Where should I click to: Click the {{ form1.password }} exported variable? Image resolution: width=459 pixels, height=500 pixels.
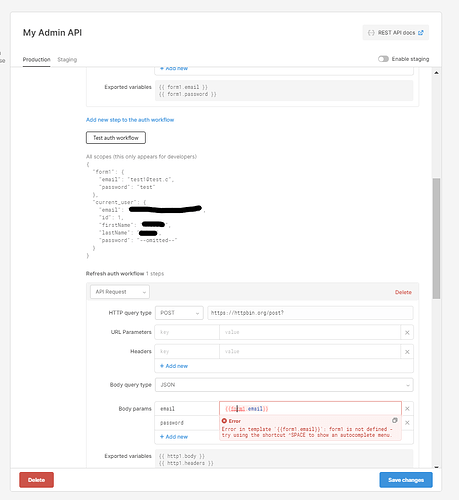click(187, 94)
